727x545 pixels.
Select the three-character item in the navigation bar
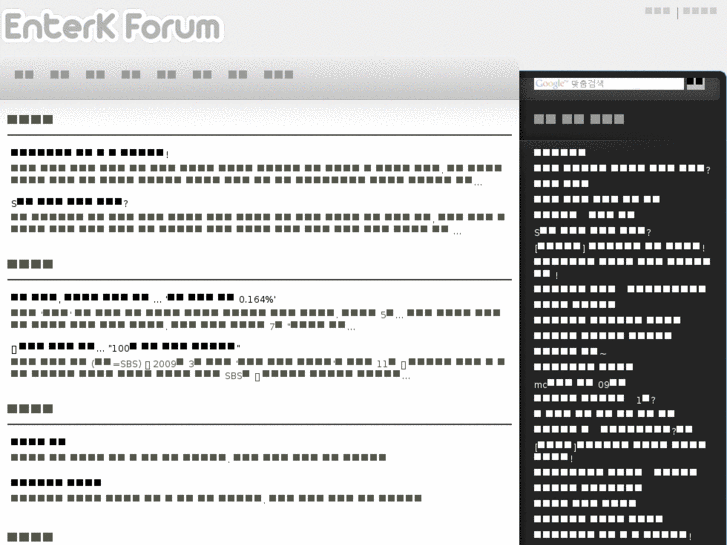pos(278,75)
